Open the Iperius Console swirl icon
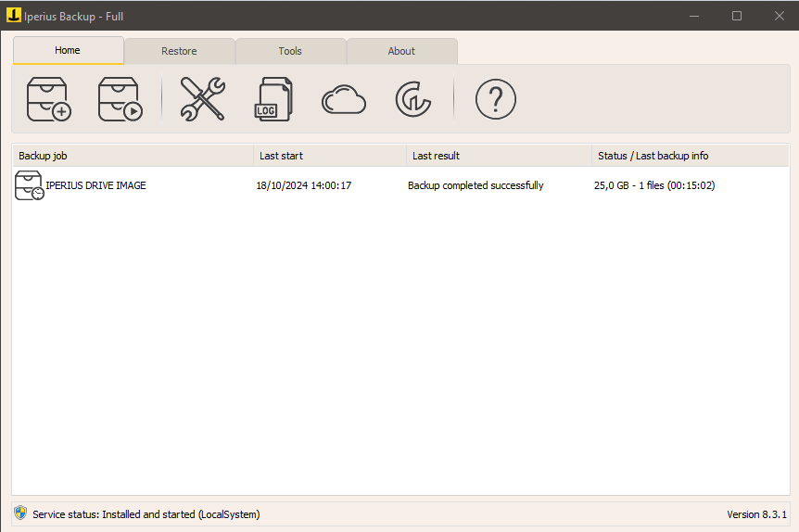The image size is (799, 532). pyautogui.click(x=413, y=99)
